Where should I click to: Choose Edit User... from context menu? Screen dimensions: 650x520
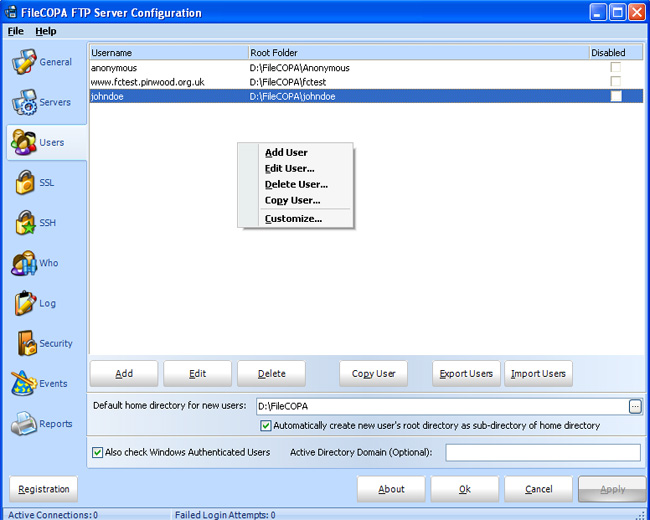[x=290, y=168]
